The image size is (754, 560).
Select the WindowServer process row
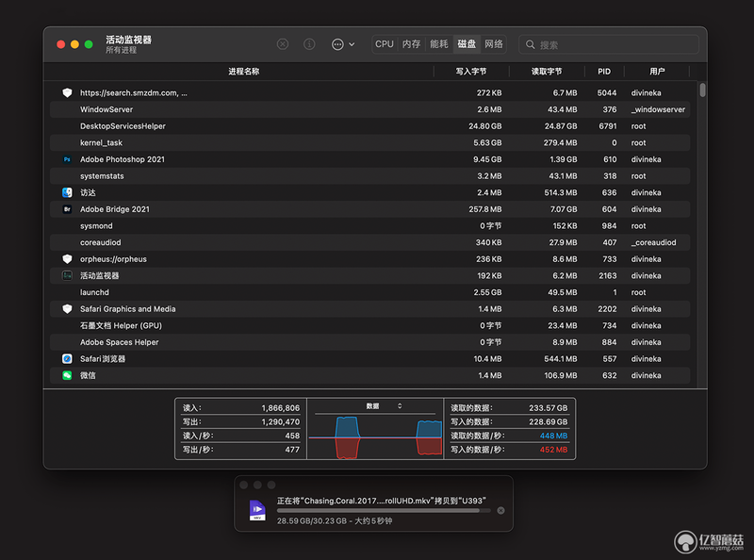coord(369,109)
